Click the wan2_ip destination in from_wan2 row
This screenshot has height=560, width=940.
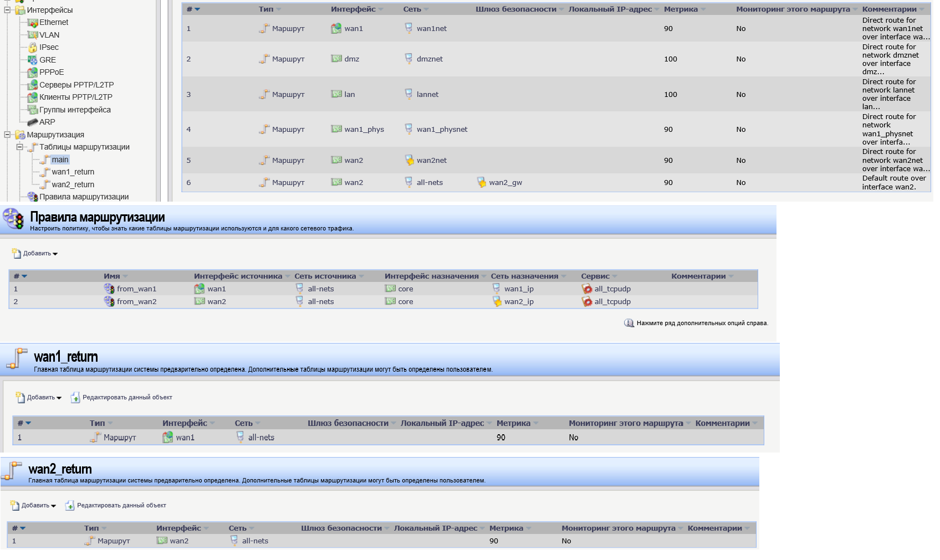[519, 302]
